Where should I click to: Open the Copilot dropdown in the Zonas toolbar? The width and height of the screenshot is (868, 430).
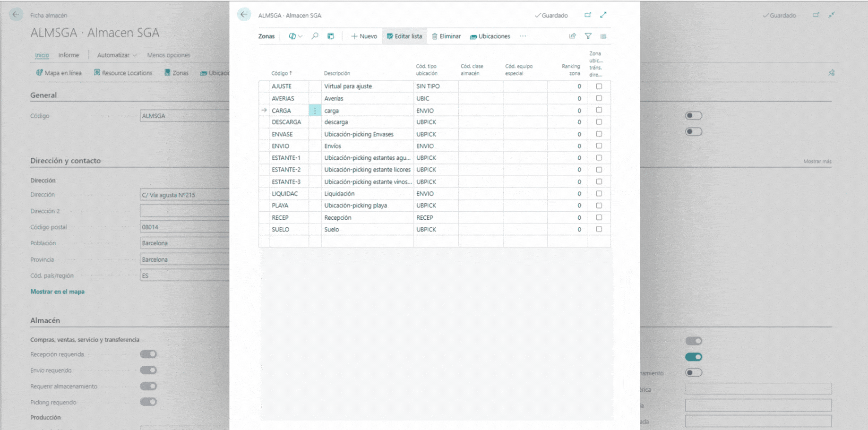pos(295,36)
